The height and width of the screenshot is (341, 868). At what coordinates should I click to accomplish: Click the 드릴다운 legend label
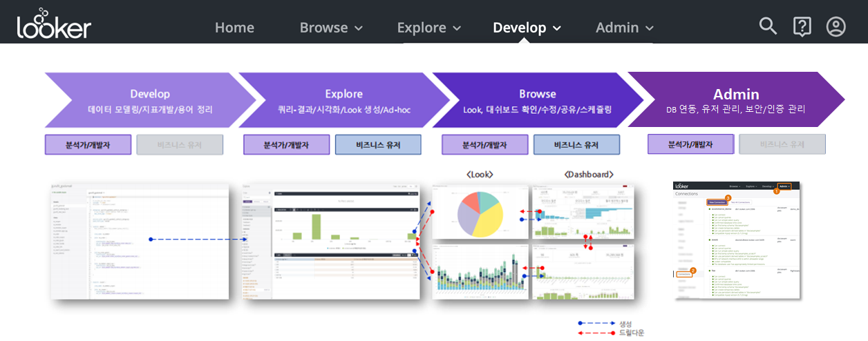(632, 333)
